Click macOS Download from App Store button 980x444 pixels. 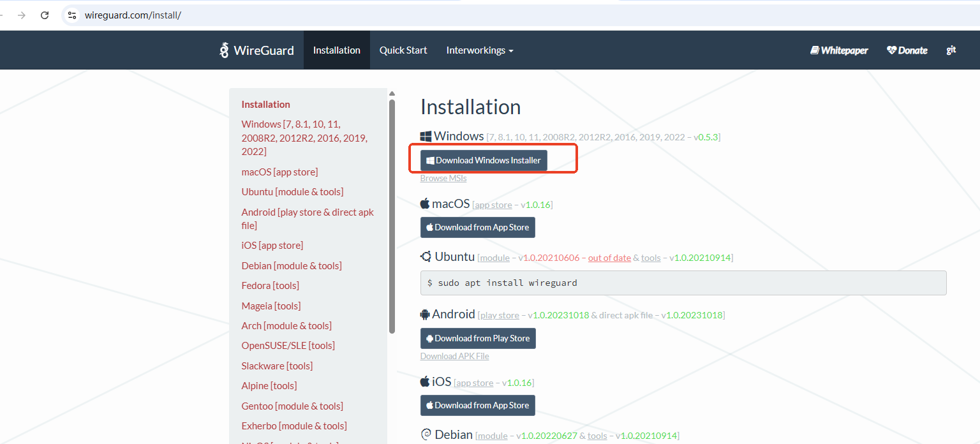click(x=478, y=227)
